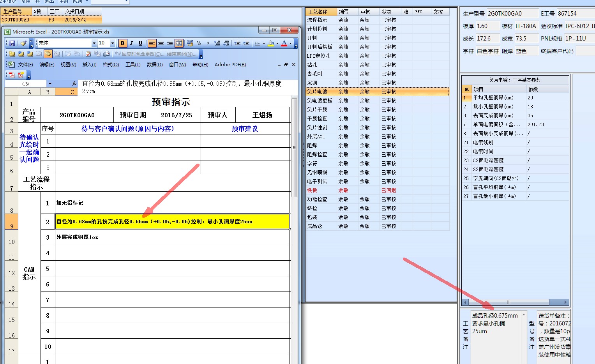This screenshot has width=595, height=364.
Task: Open the 插入(I) menu
Action: tap(89, 65)
